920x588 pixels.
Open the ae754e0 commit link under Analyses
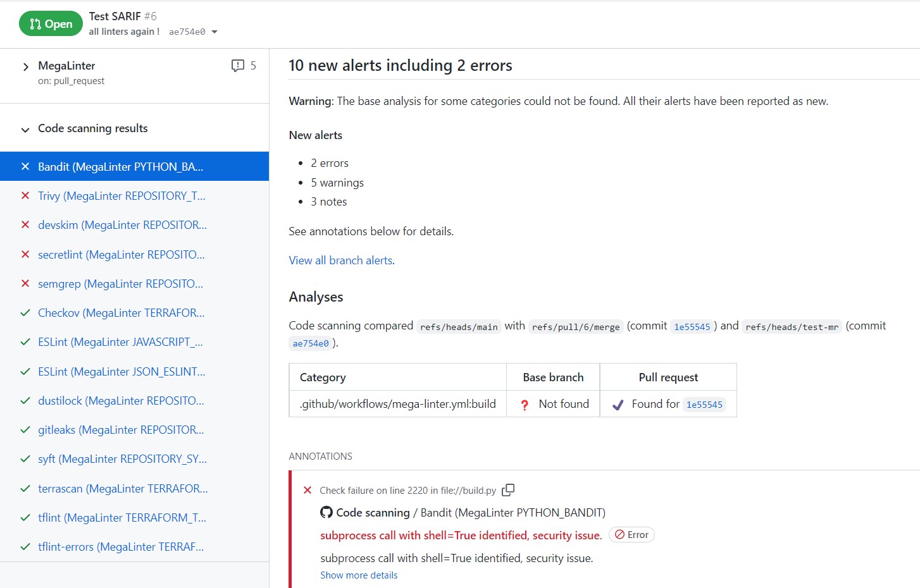[311, 343]
